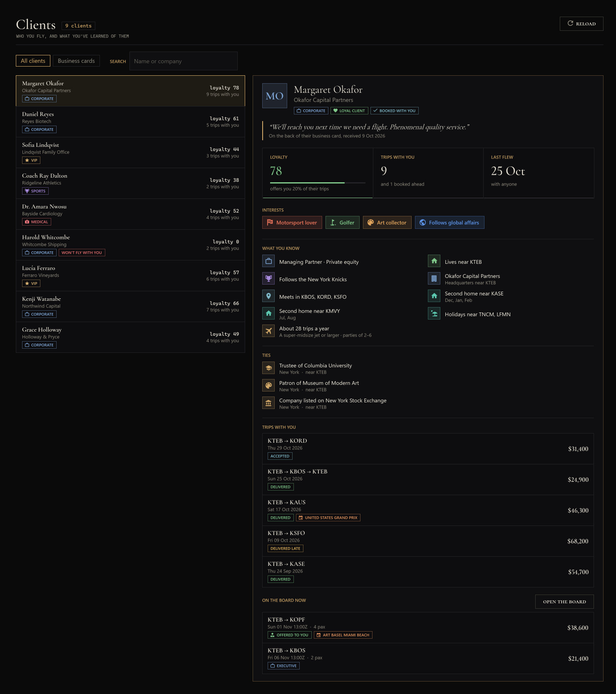Click the business card quote text

[x=369, y=127]
